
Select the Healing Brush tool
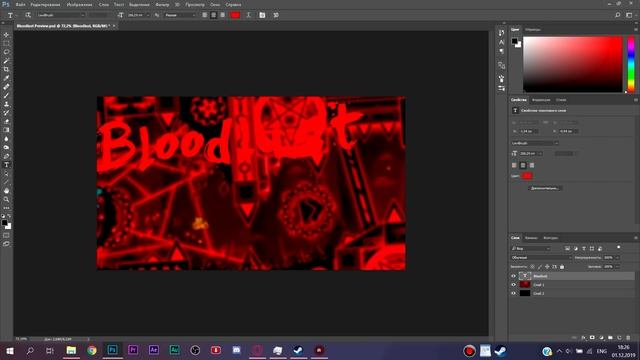tap(6, 87)
